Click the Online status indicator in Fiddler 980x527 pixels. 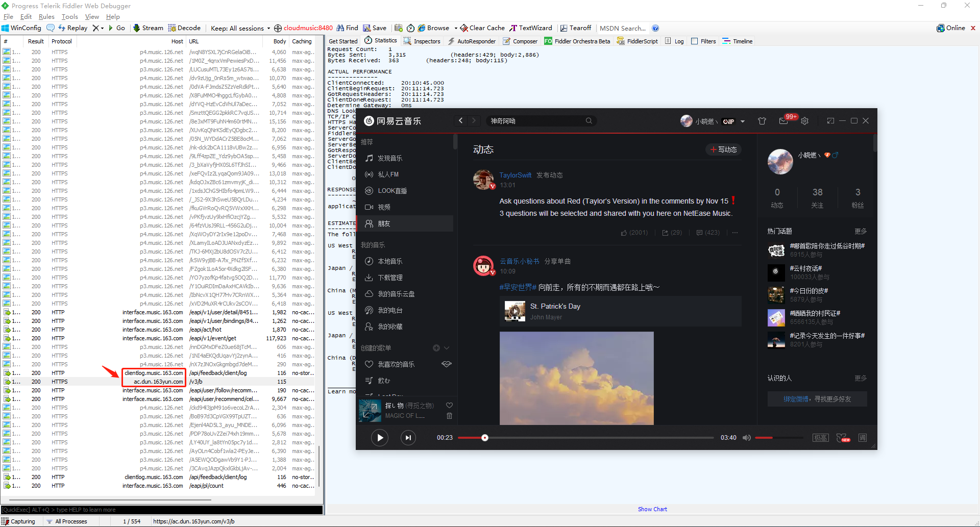coord(951,28)
